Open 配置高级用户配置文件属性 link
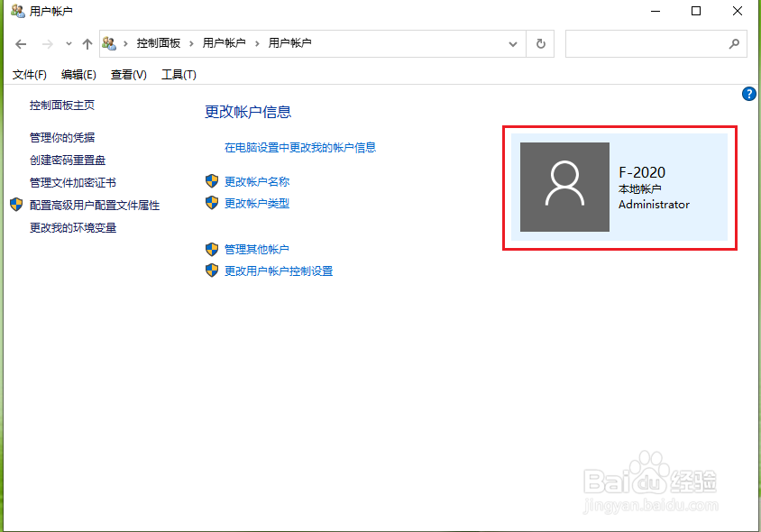This screenshot has height=532, width=761. tap(95, 206)
